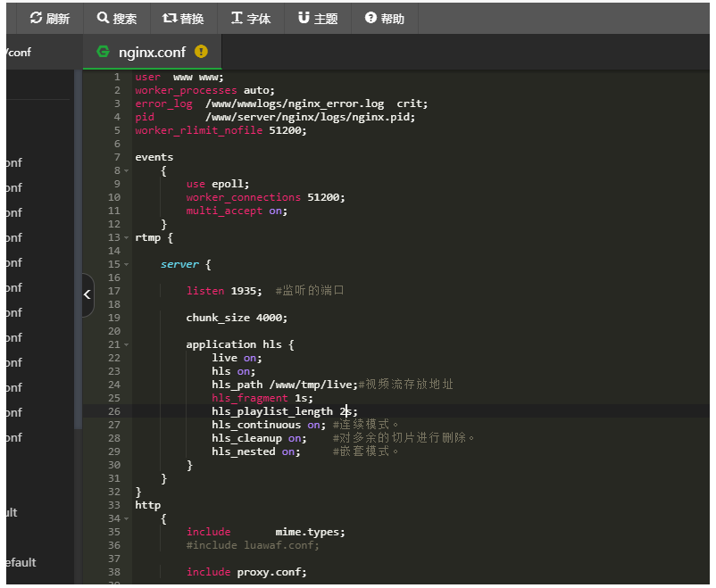Screen dimensions: 716x588
Task: Click the comment '#监听的端口'
Action: (310, 290)
